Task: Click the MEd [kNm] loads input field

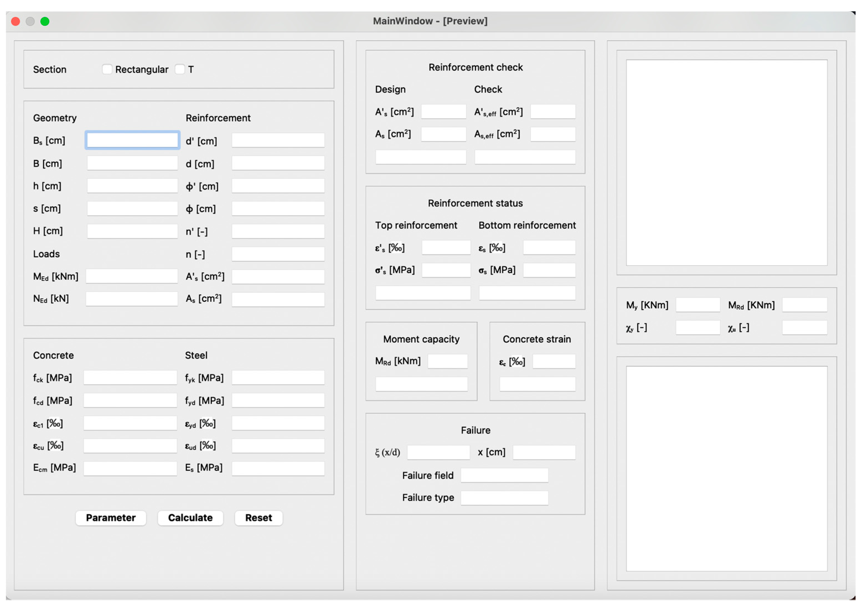Action: [x=131, y=277]
